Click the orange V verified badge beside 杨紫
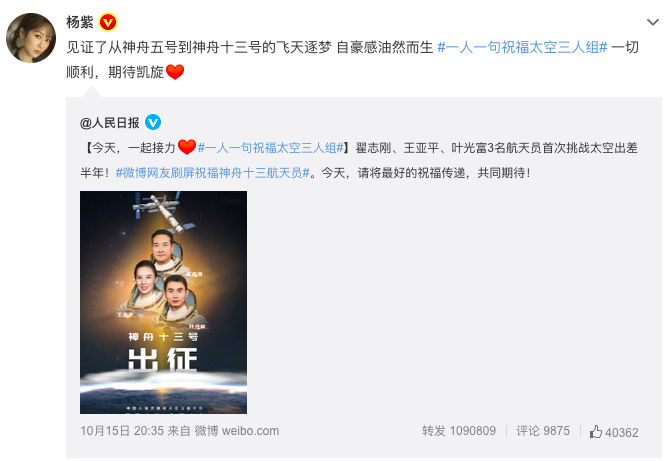Image resolution: width=665 pixels, height=461 pixels. 108,22
